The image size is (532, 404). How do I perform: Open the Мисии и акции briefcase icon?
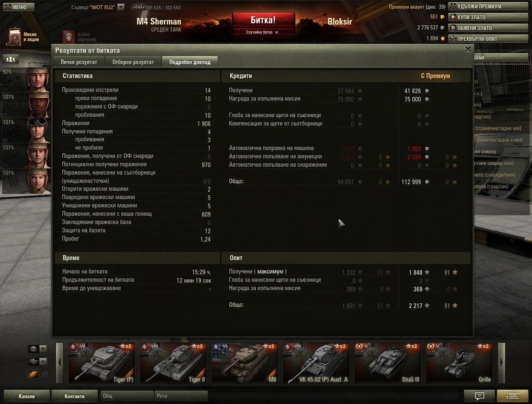click(x=15, y=37)
